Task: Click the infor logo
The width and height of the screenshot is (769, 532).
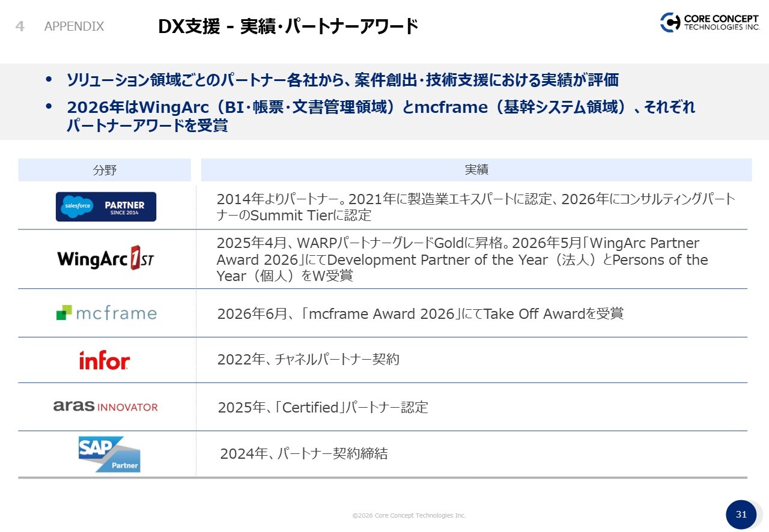Action: tap(105, 360)
